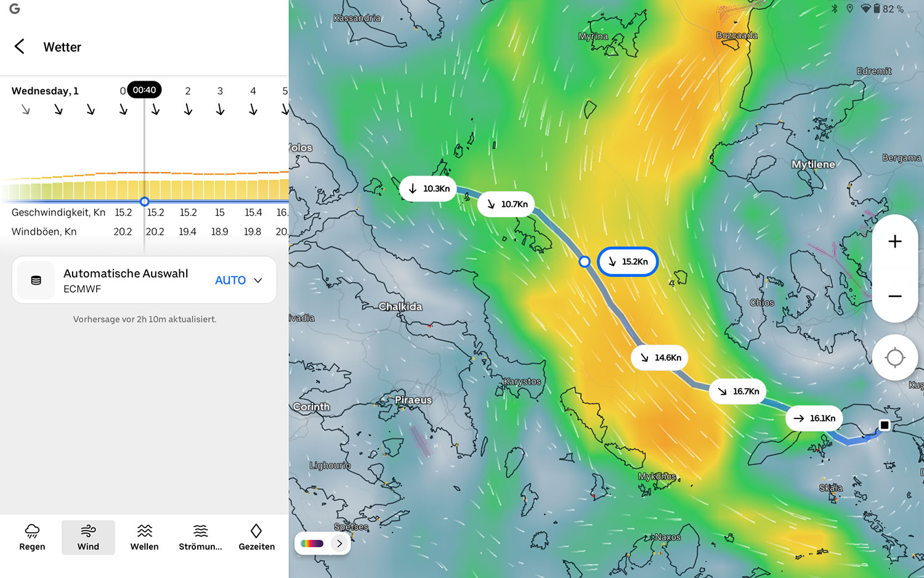Click wind direction arrow under hour 3
Image resolution: width=924 pixels, height=578 pixels.
coord(220,110)
